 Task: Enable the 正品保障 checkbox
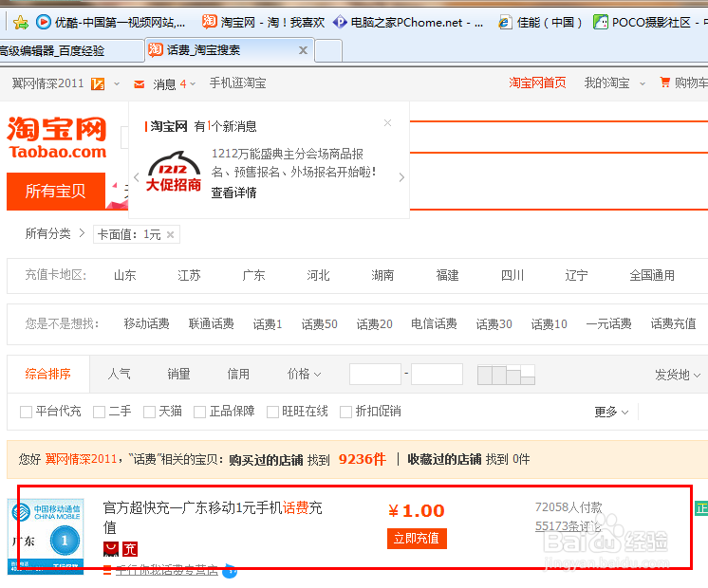coord(199,412)
